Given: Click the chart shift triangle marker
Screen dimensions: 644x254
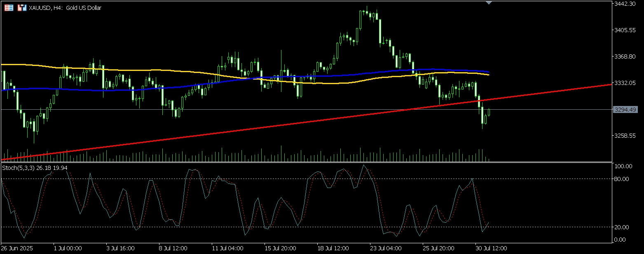Looking at the screenshot, I should pyautogui.click(x=489, y=2).
